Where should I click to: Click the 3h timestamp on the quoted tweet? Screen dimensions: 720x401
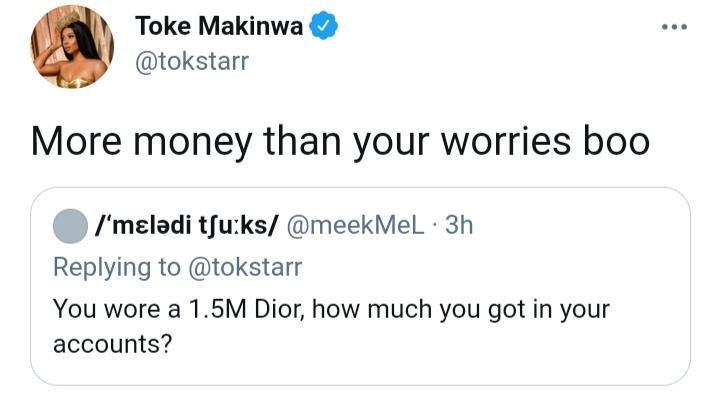pyautogui.click(x=457, y=226)
